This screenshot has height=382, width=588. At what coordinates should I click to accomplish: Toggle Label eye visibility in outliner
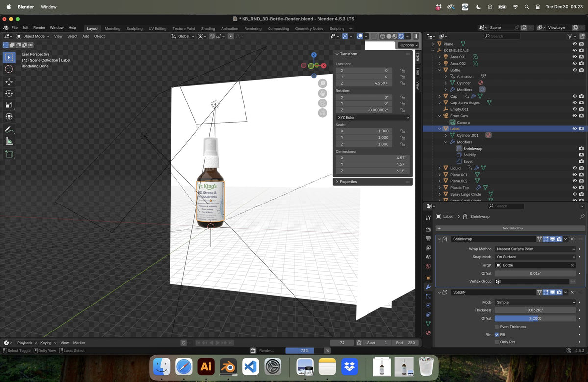575,129
